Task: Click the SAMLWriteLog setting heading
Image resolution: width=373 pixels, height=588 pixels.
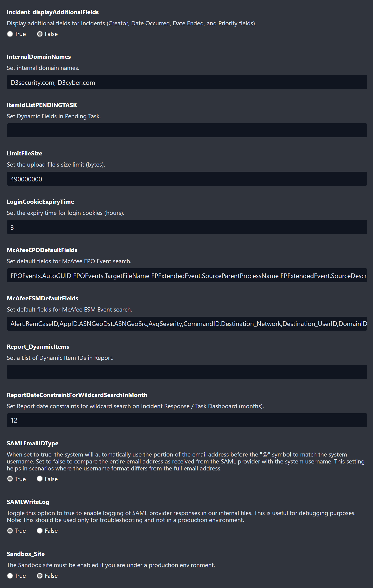Action: (x=28, y=502)
